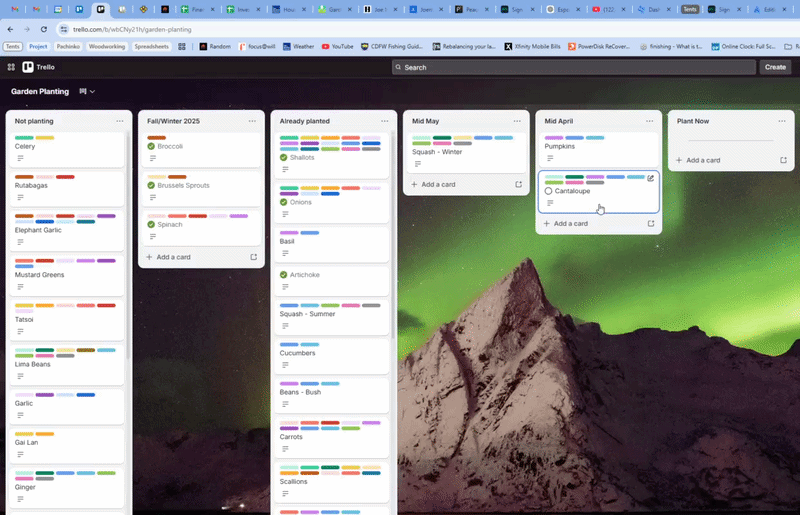Open the Beans - Bush card

click(332, 395)
